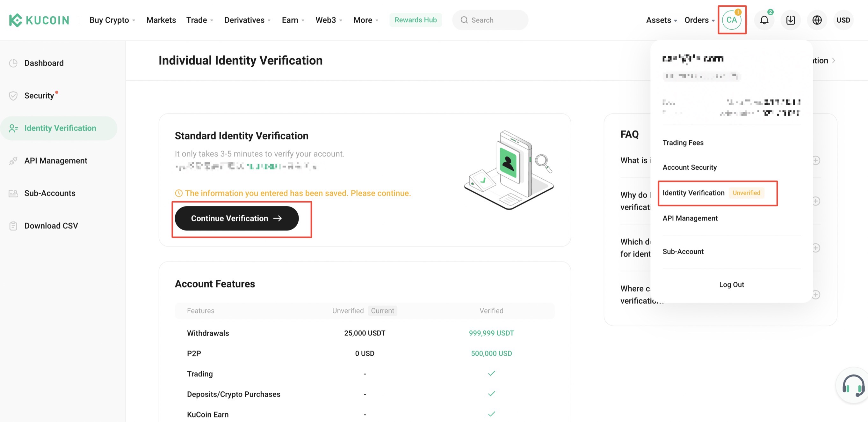Select the language/globe icon
The width and height of the screenshot is (868, 422).
(817, 20)
